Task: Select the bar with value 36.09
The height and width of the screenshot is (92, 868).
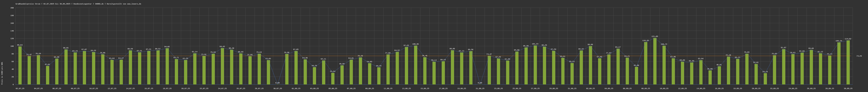Action: click(x=710, y=77)
